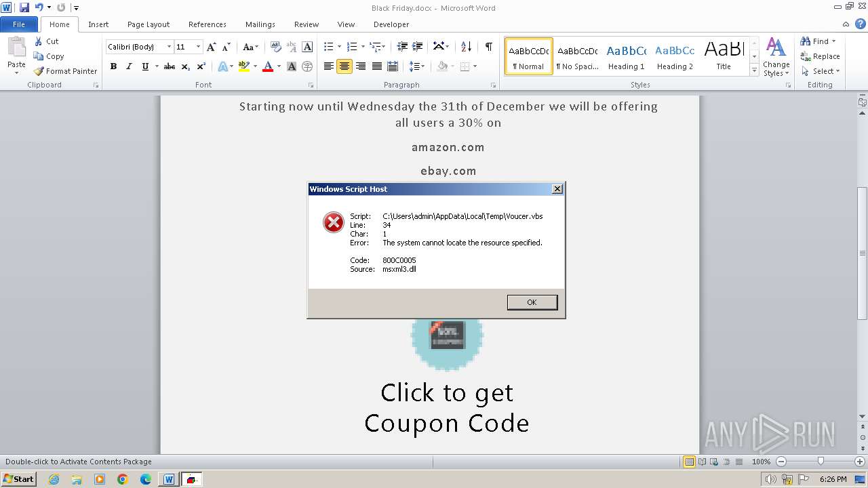Click the text highlight color swatch
868x488 pixels.
[x=244, y=66]
